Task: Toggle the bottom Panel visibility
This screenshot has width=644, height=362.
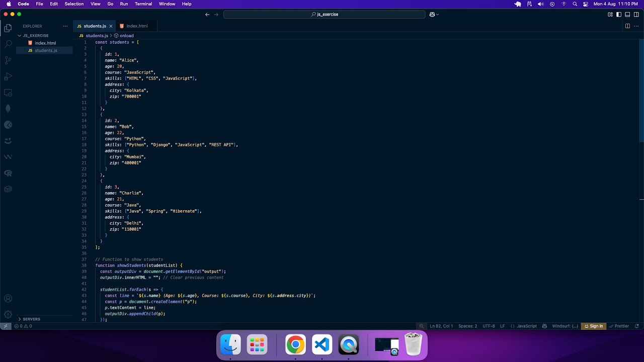Action: coord(627,15)
